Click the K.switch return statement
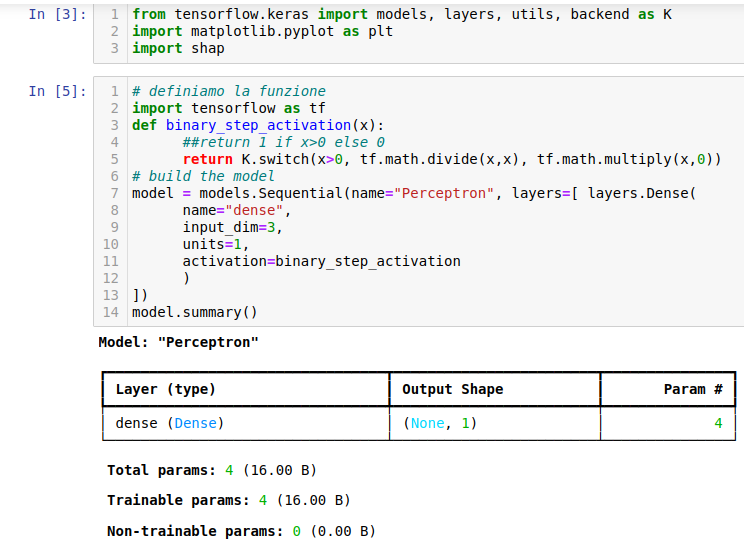744x541 pixels. click(452, 159)
